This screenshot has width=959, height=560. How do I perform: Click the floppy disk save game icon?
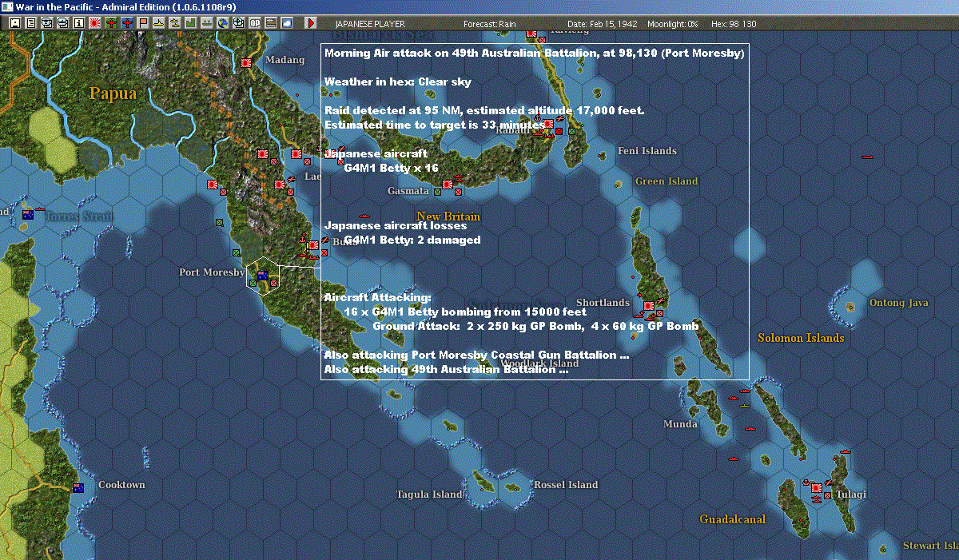tap(15, 24)
